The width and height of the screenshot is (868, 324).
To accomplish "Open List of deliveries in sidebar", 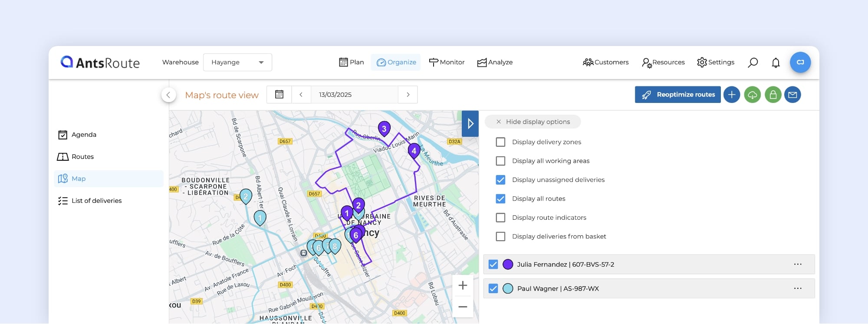I will [96, 201].
